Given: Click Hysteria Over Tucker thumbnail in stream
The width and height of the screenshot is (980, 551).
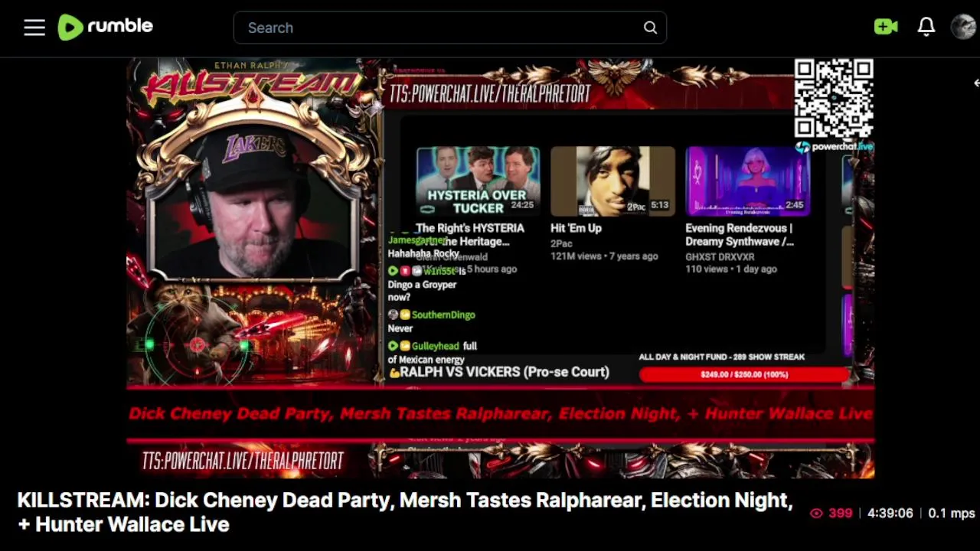Looking at the screenshot, I should [x=478, y=181].
